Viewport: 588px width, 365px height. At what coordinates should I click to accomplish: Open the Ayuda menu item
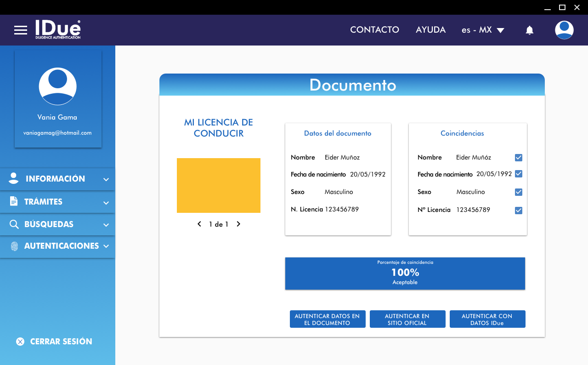pos(430,30)
